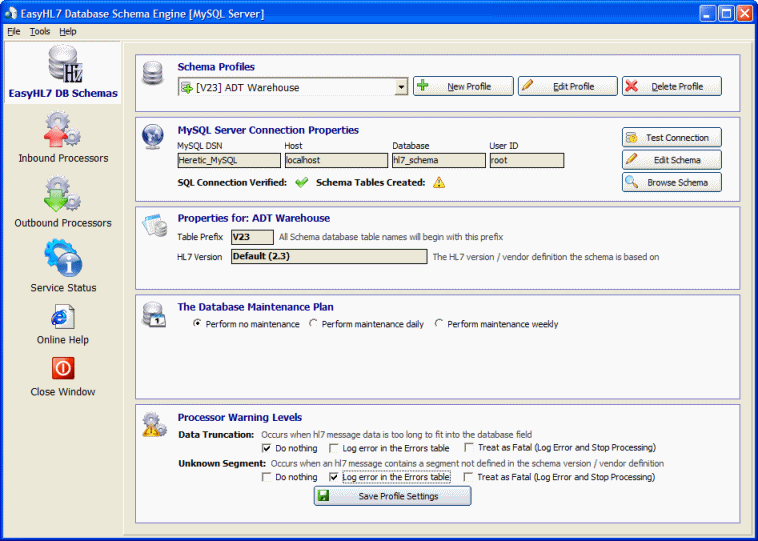Open the Help menu
The width and height of the screenshot is (758, 541).
click(68, 31)
